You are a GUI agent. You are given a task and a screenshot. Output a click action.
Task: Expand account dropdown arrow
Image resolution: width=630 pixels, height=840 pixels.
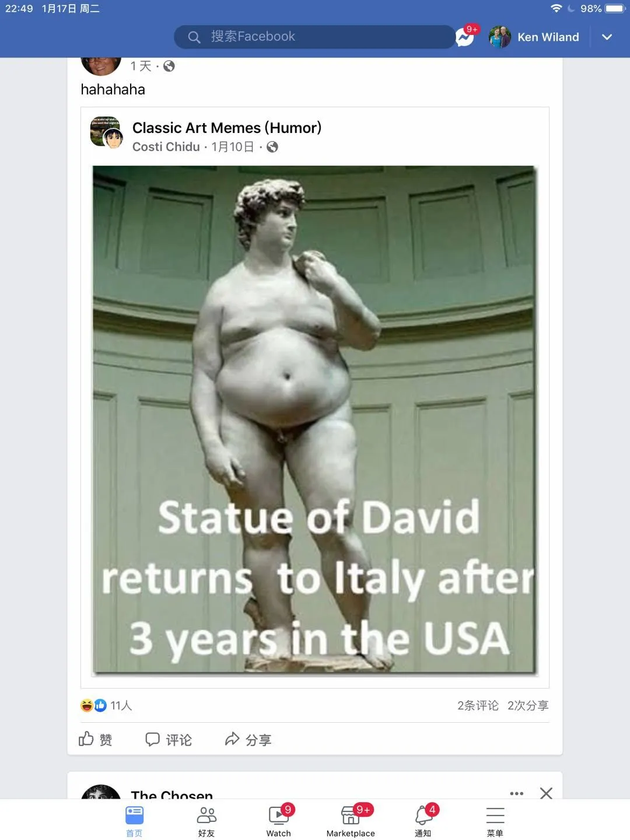pyautogui.click(x=607, y=37)
